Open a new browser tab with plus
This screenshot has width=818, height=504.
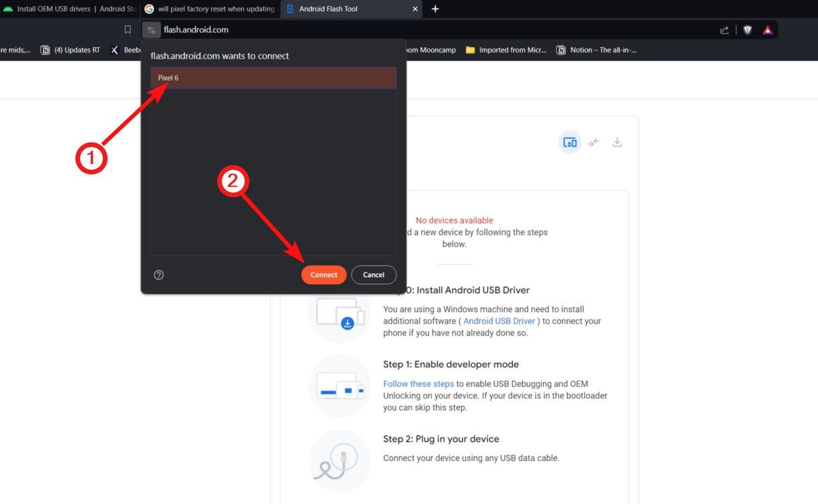click(x=435, y=9)
